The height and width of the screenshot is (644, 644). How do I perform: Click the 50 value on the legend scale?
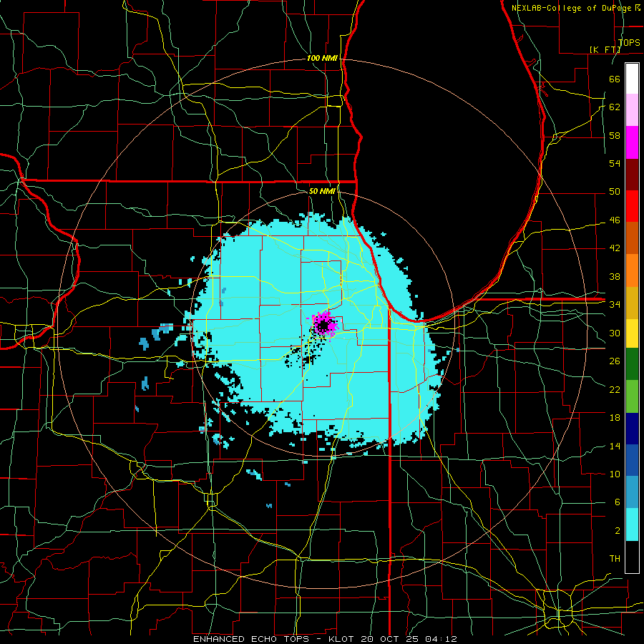pyautogui.click(x=615, y=192)
